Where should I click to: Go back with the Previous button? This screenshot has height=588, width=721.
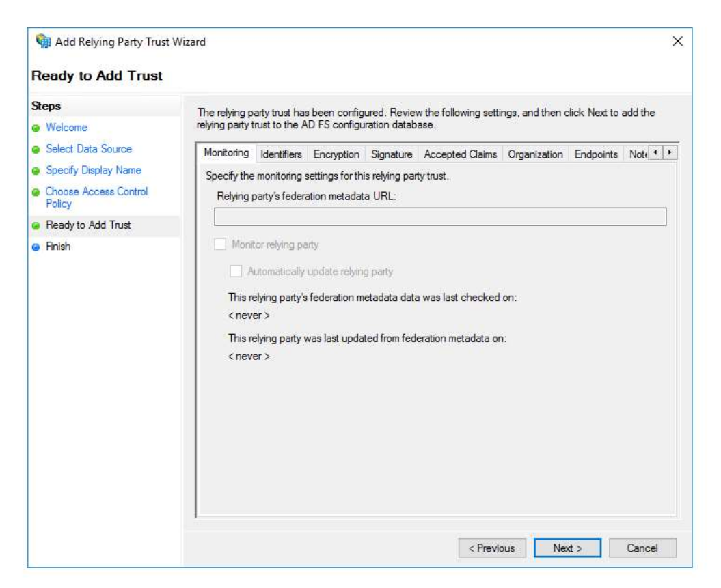(x=491, y=548)
